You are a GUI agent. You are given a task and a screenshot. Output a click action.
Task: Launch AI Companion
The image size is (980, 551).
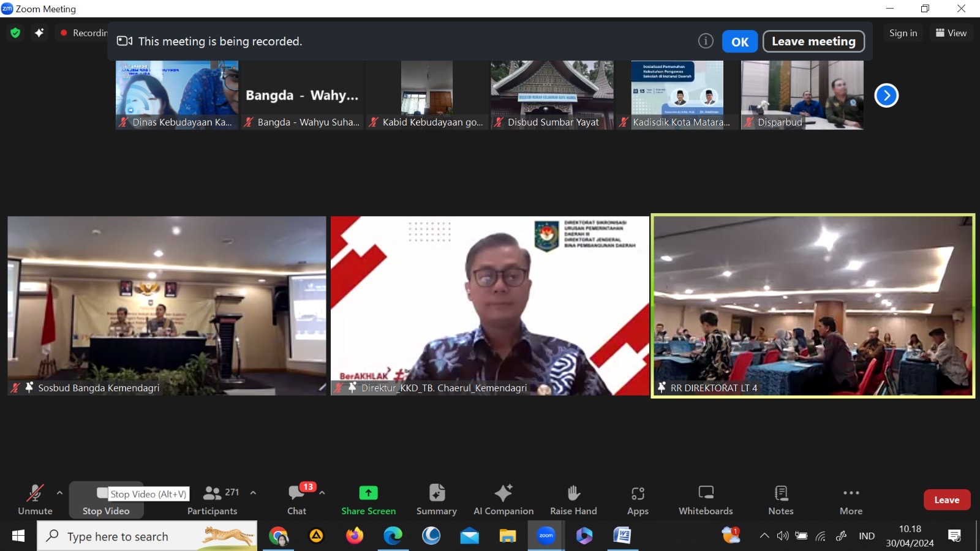503,499
